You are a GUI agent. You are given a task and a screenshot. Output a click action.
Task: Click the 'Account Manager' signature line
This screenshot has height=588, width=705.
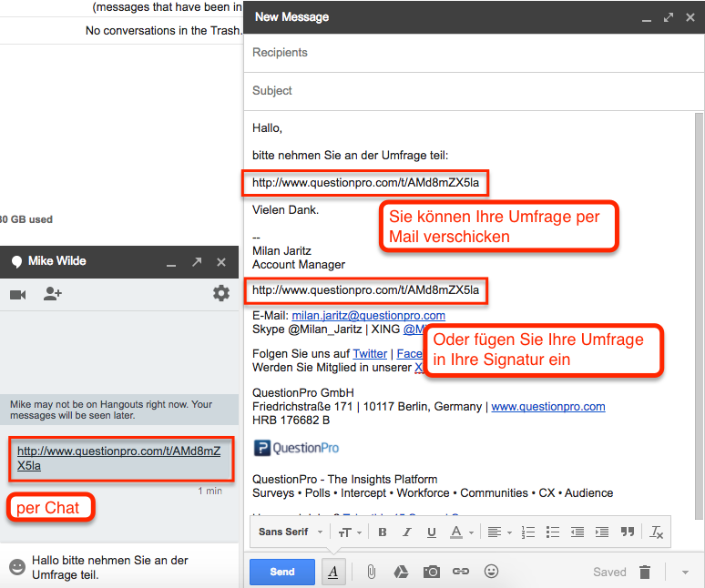point(299,265)
